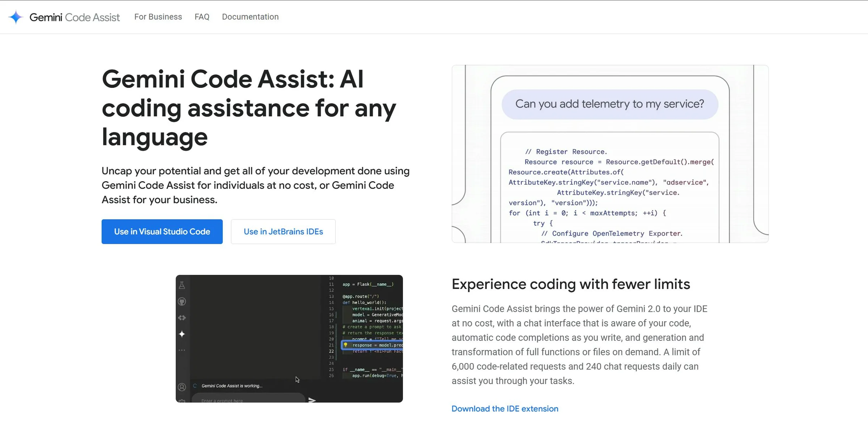Click the ellipsis more icon in demo sidebar
868x430 pixels.
(x=182, y=350)
